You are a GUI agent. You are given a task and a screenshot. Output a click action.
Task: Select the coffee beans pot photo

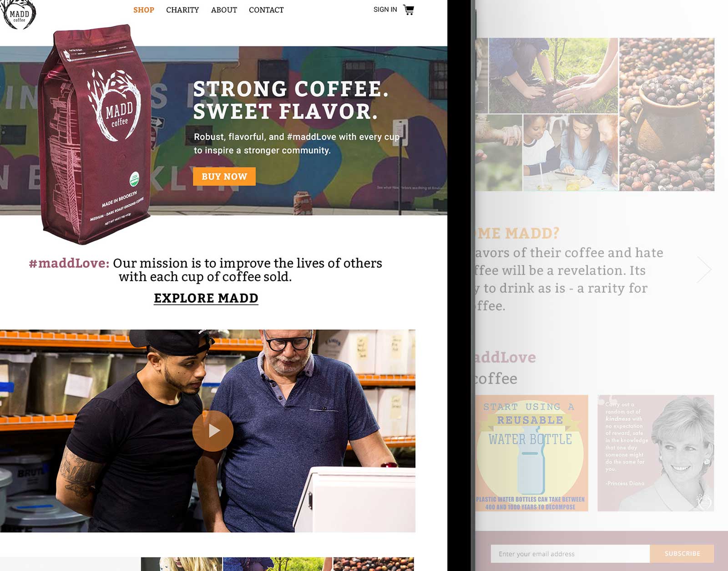[x=667, y=114]
